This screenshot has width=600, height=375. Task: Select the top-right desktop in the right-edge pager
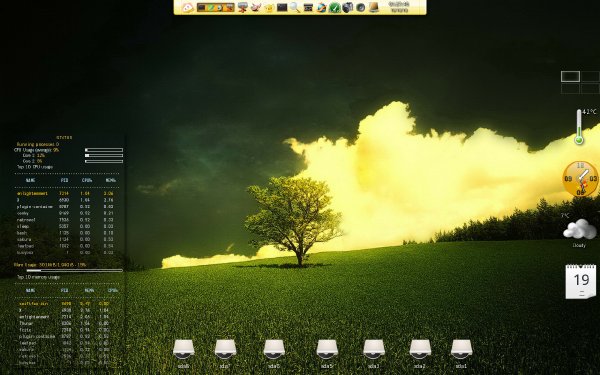click(x=590, y=77)
